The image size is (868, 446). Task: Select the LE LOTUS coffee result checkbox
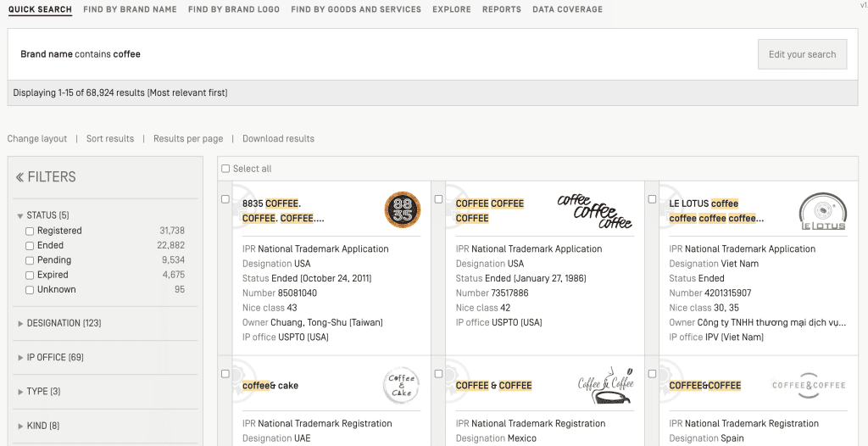click(652, 199)
